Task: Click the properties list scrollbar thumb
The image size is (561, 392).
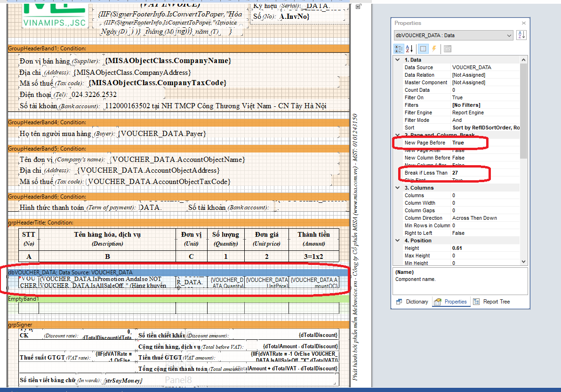Action: (x=523, y=111)
